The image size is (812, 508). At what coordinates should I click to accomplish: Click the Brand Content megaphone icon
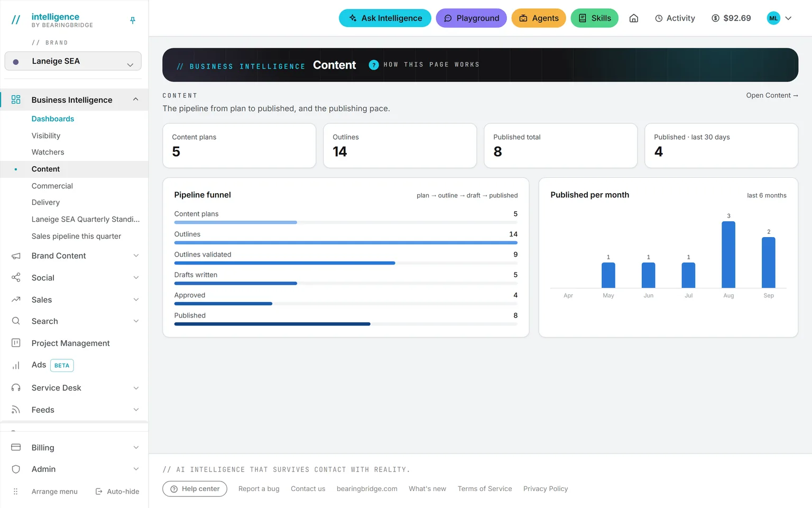coord(16,256)
